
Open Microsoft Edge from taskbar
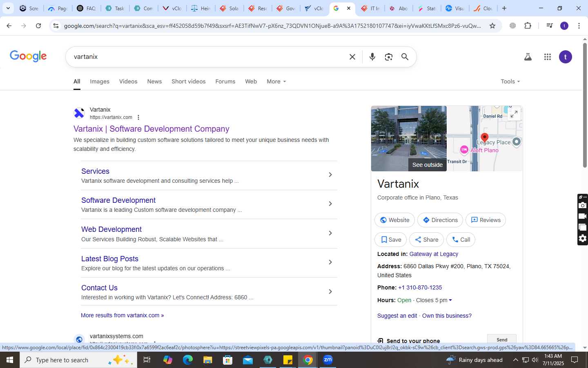[187, 360]
